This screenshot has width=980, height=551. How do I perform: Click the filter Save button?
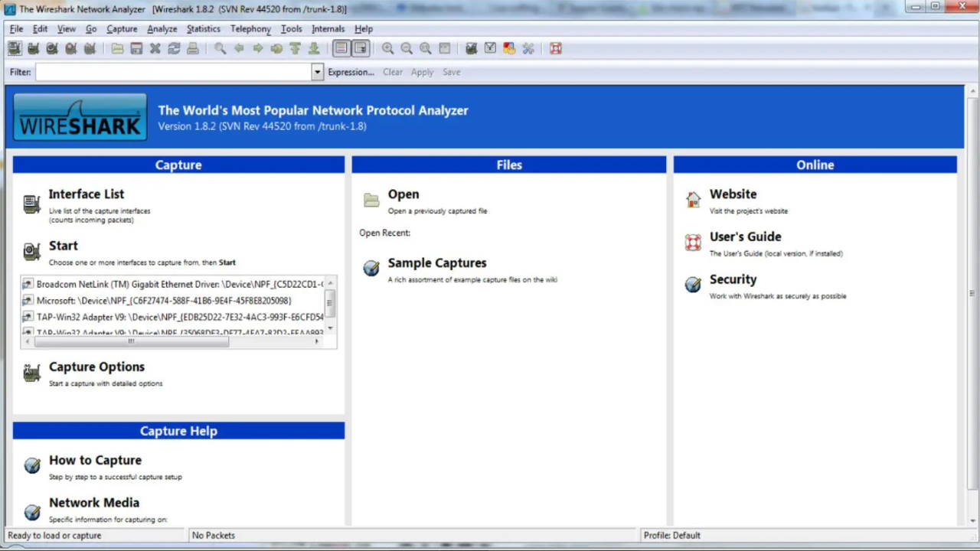point(452,72)
